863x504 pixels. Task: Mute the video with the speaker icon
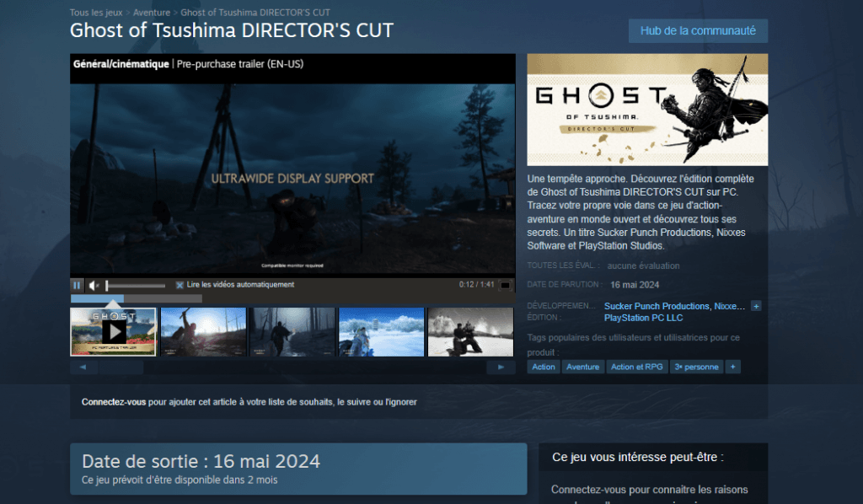[x=94, y=285]
